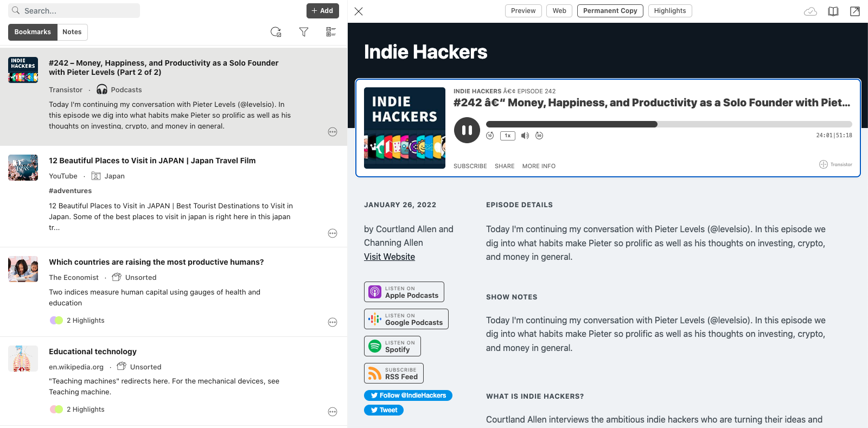Open more options for Educational technology bookmark
Viewport: 868px width, 428px height.
pyautogui.click(x=333, y=412)
